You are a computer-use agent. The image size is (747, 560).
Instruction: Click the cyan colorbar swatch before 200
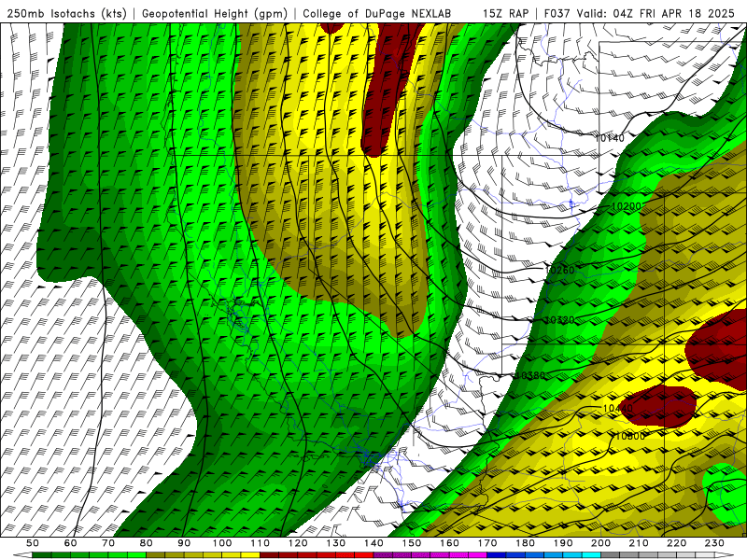click(x=591, y=555)
